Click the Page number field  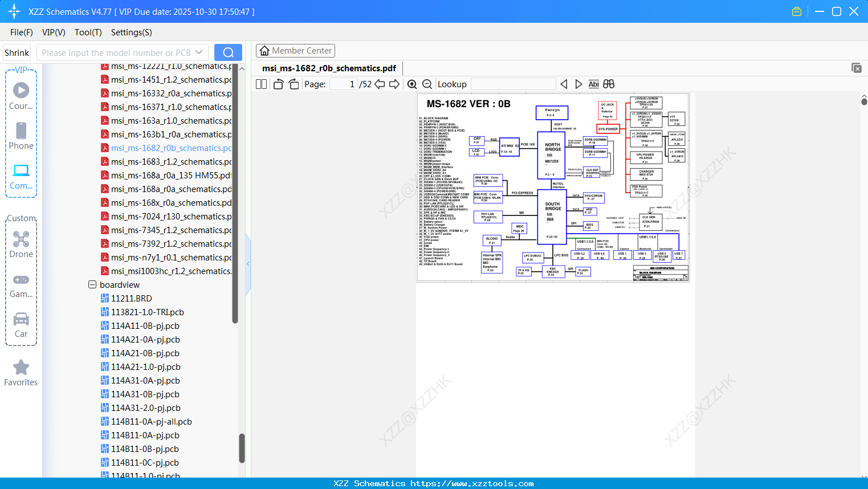[344, 84]
